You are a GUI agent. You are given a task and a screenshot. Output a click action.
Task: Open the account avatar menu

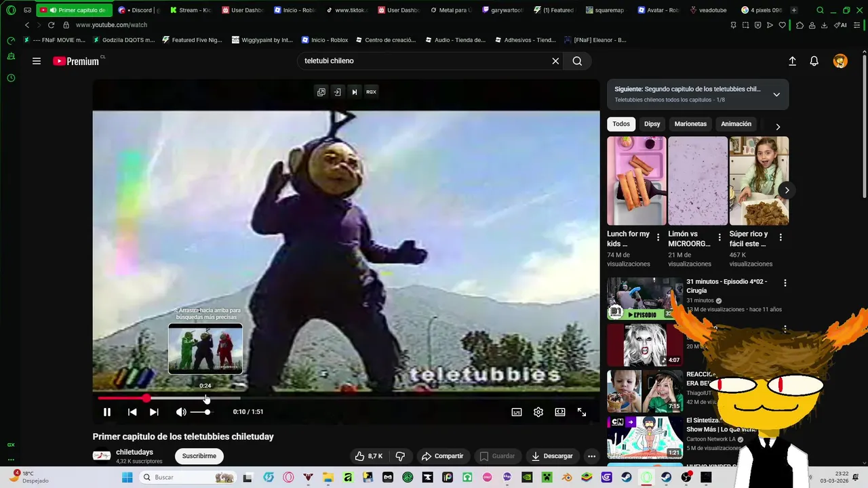pos(840,61)
